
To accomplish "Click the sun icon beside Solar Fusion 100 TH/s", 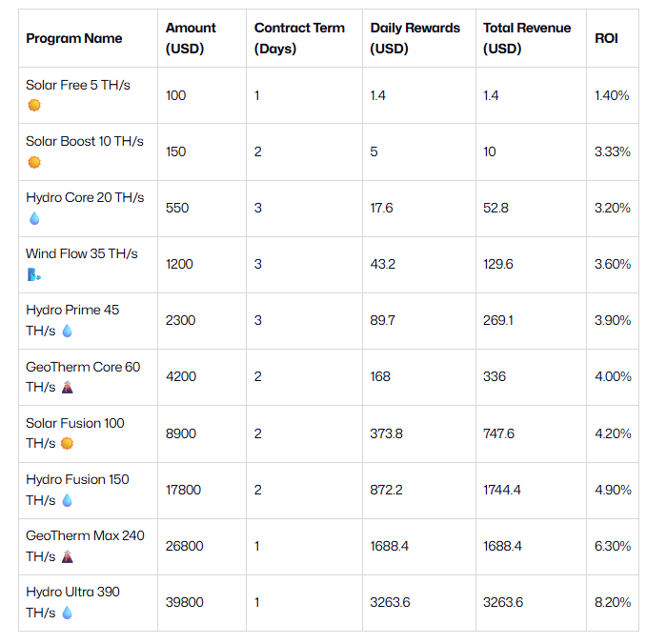I will (67, 443).
